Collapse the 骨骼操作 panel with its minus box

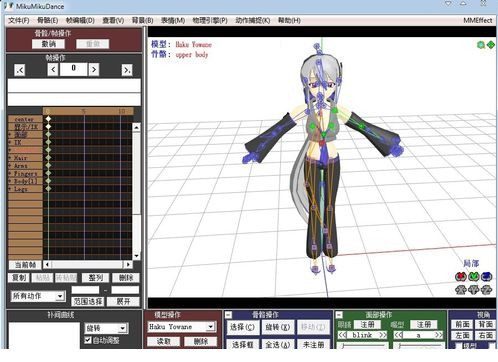click(x=228, y=314)
